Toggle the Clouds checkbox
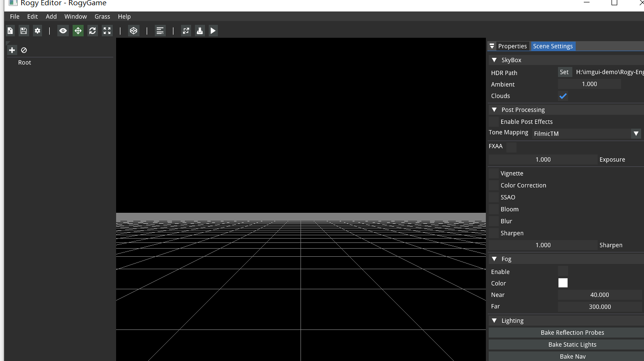Viewport: 644px width, 361px height. pyautogui.click(x=563, y=96)
